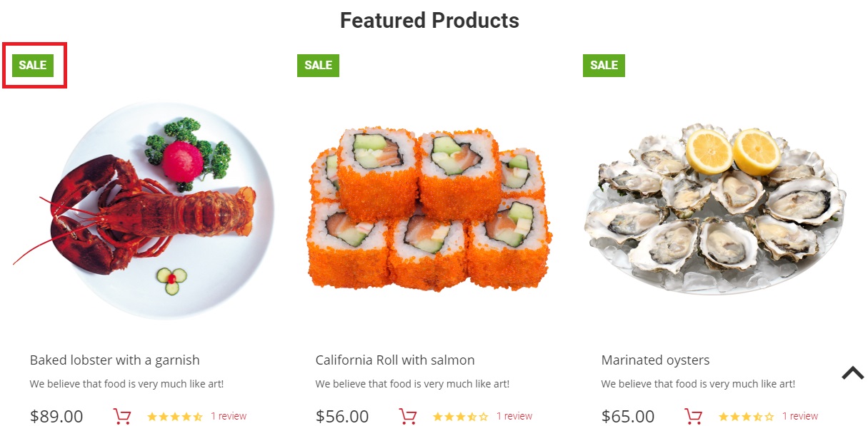Image resolution: width=868 pixels, height=426 pixels.
Task: Click the salmon sushi rolls product image
Action: (x=429, y=209)
